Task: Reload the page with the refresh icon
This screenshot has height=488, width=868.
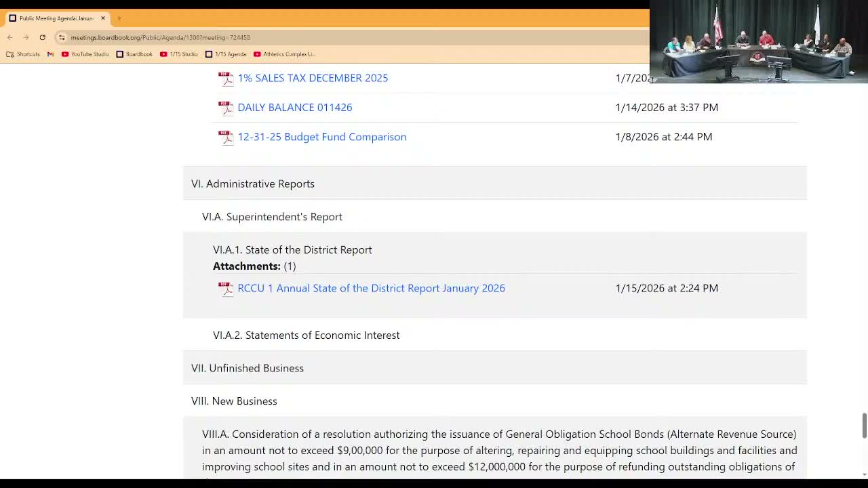Action: click(x=42, y=37)
